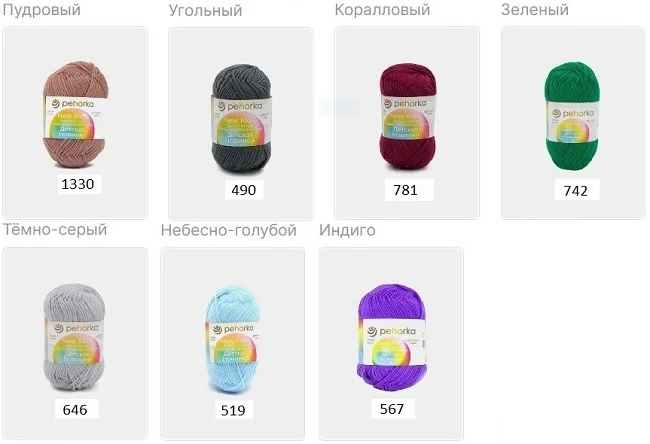Select the Пудровый yarn color card

pos(75,123)
